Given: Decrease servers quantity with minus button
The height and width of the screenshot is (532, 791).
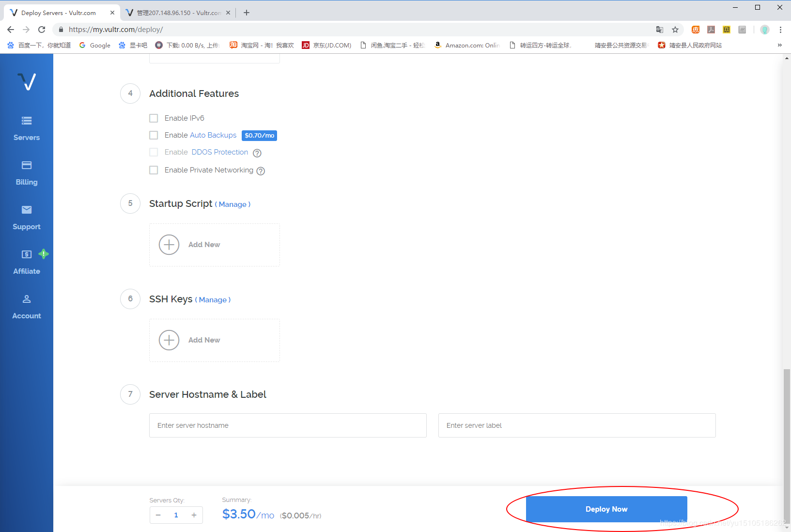Looking at the screenshot, I should (x=158, y=515).
